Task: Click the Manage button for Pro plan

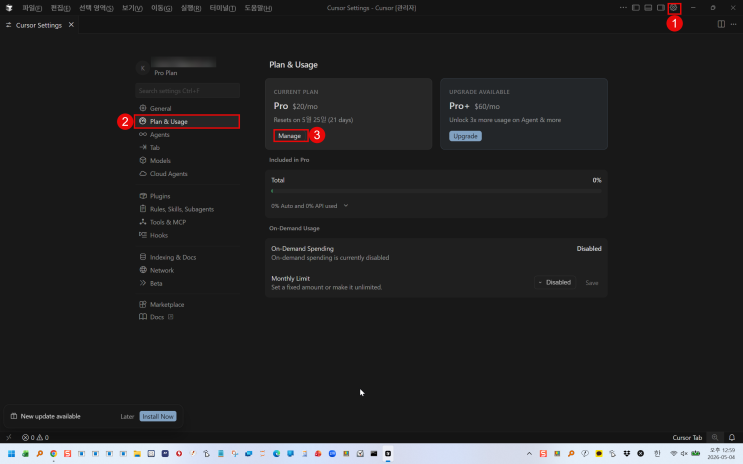Action: [x=290, y=136]
